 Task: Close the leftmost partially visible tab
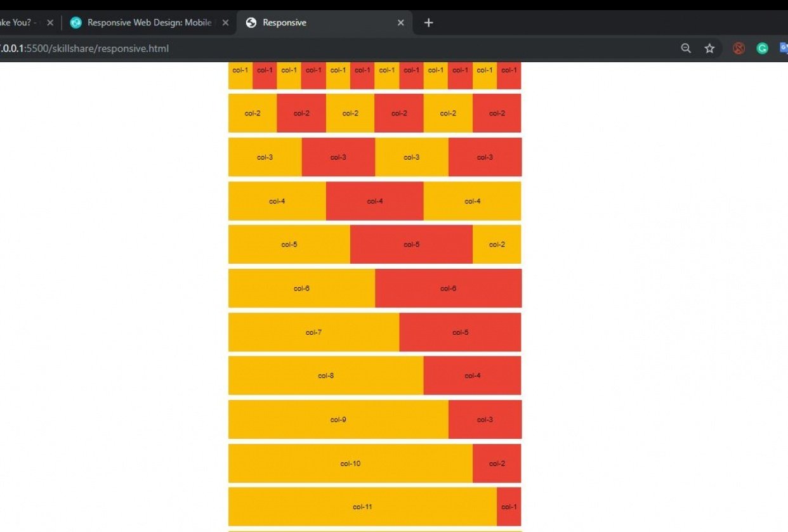pyautogui.click(x=50, y=23)
